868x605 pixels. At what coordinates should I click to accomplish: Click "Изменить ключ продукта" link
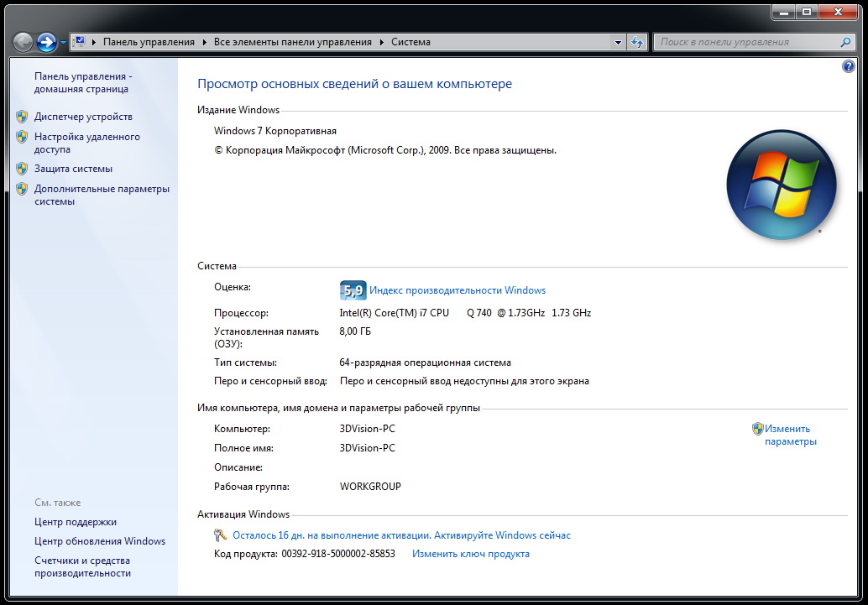click(471, 554)
